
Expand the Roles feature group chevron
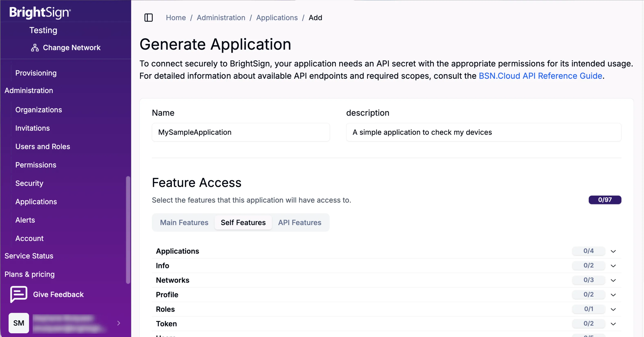pos(613,309)
